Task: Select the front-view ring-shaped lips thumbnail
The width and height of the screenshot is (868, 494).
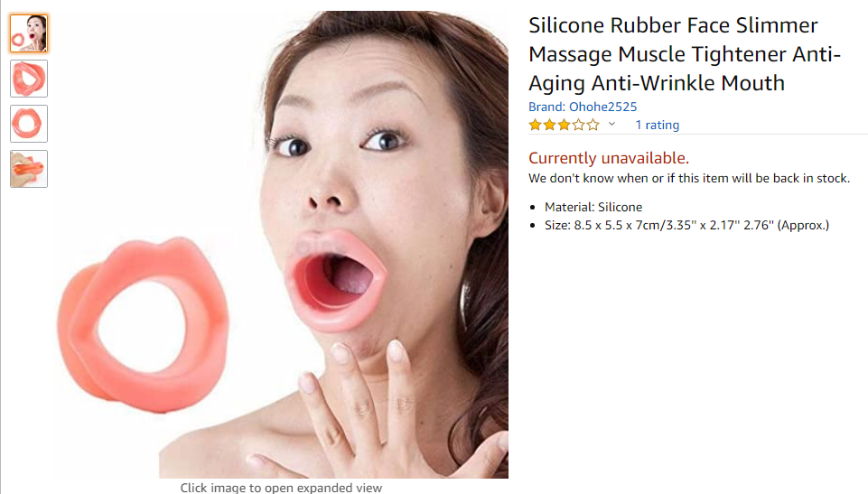Action: 29,124
